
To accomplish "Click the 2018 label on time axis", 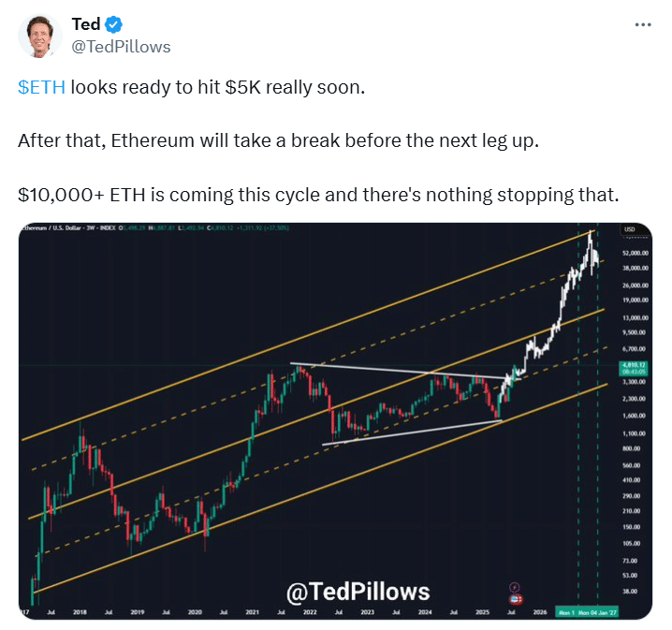I will click(80, 612).
